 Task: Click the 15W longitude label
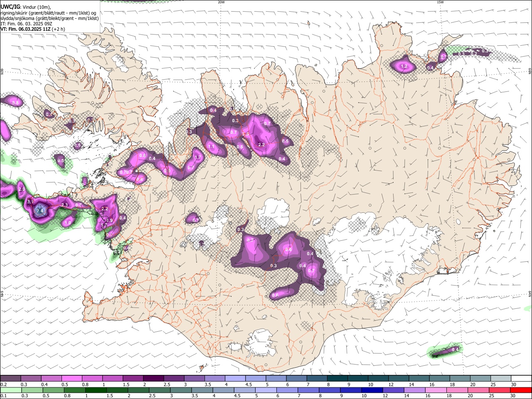[440, 2]
